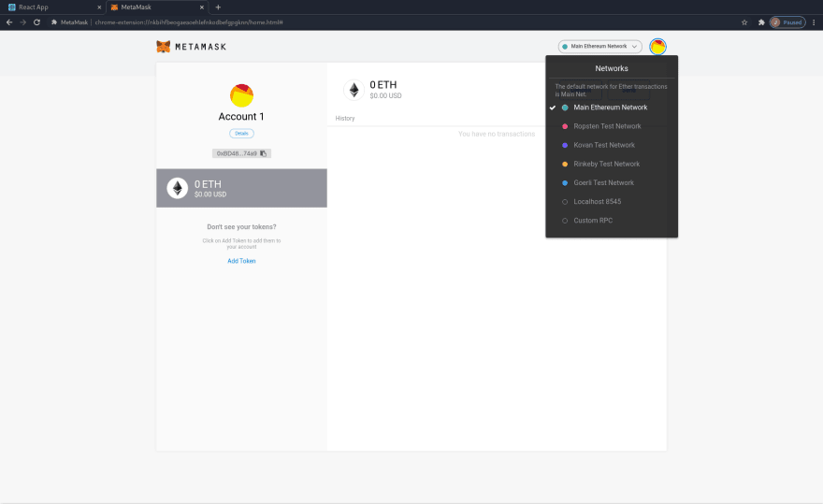Viewport: 823px width, 504px height.
Task: Click the 'Don't see your tokens?' text
Action: (x=241, y=227)
